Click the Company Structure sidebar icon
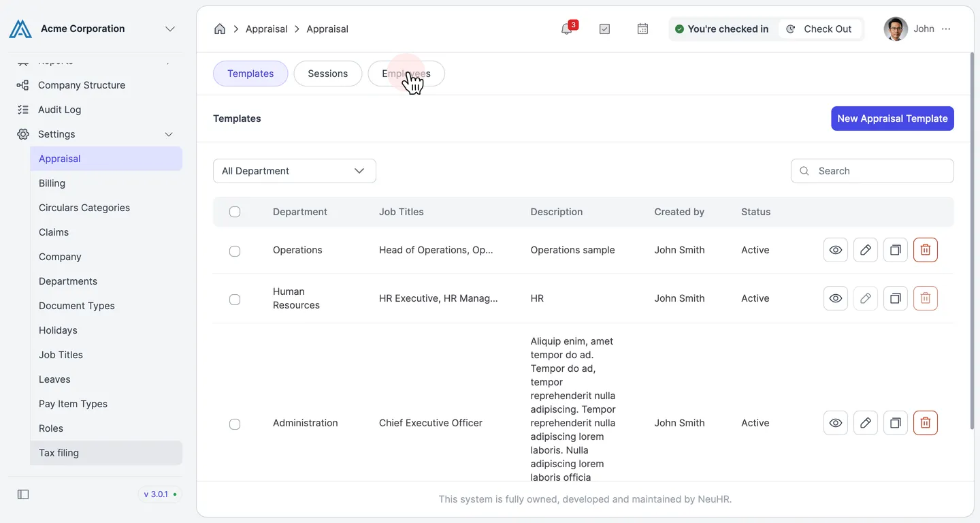The image size is (980, 523). [23, 85]
